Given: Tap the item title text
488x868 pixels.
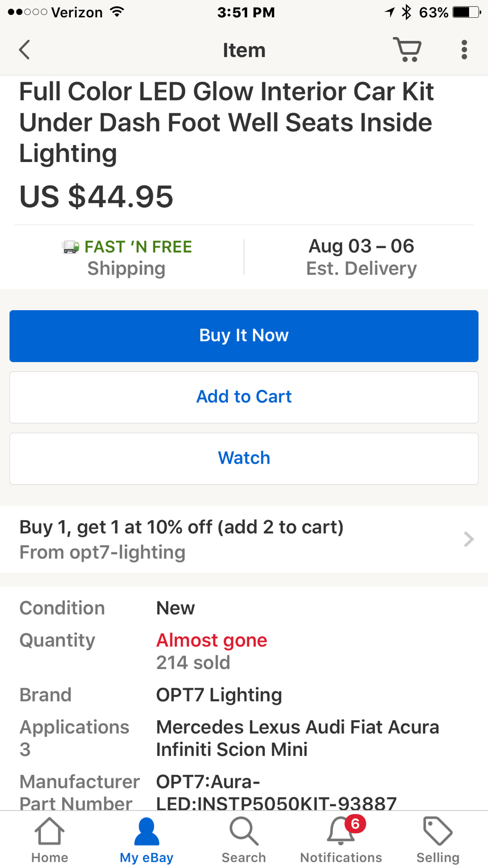Looking at the screenshot, I should point(227,122).
